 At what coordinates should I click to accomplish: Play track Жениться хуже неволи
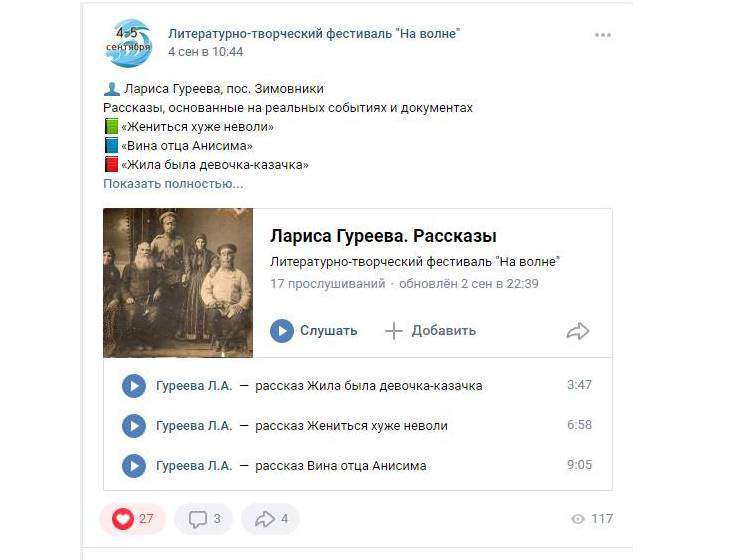(134, 426)
